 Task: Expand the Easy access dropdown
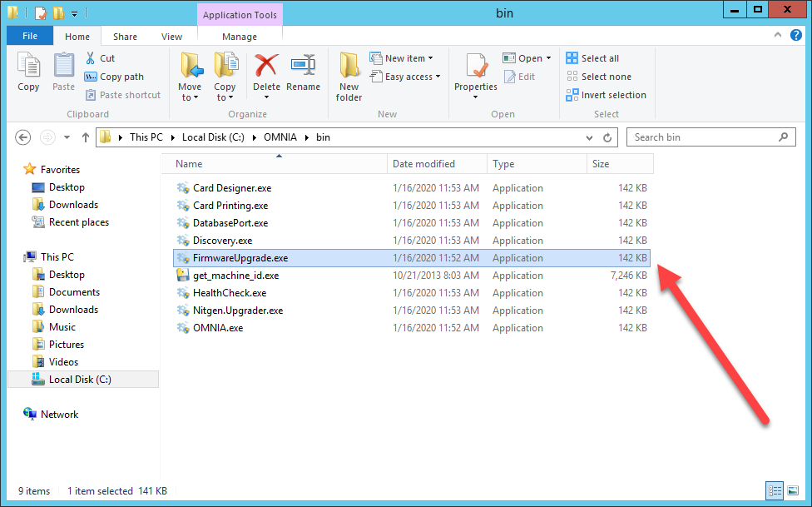pyautogui.click(x=438, y=77)
